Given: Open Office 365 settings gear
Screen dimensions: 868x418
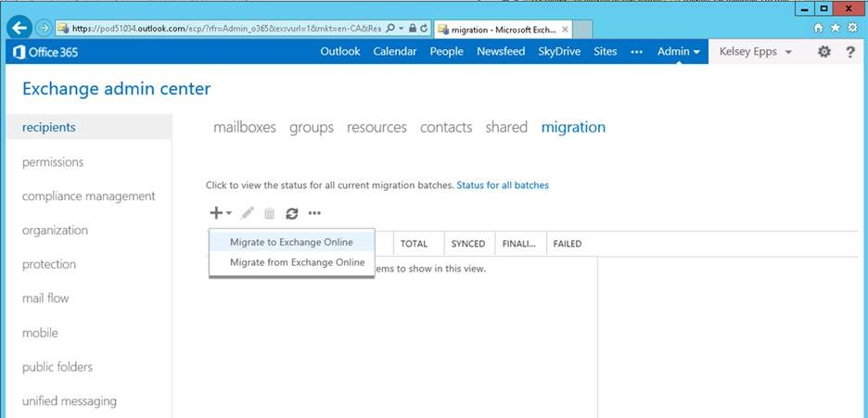Looking at the screenshot, I should pos(824,52).
